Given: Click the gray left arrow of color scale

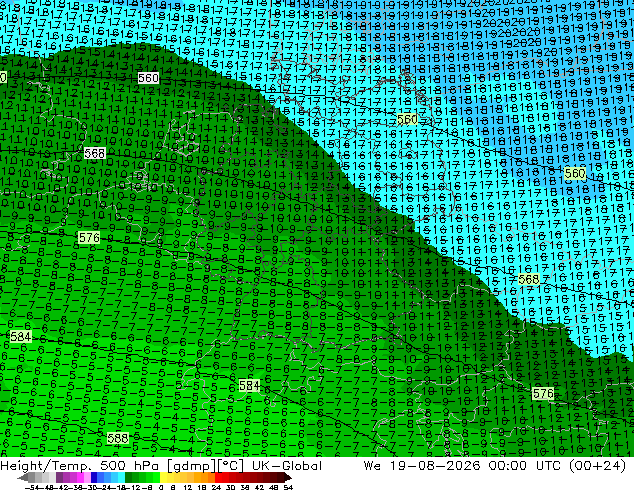Looking at the screenshot, I should click(x=23, y=478).
